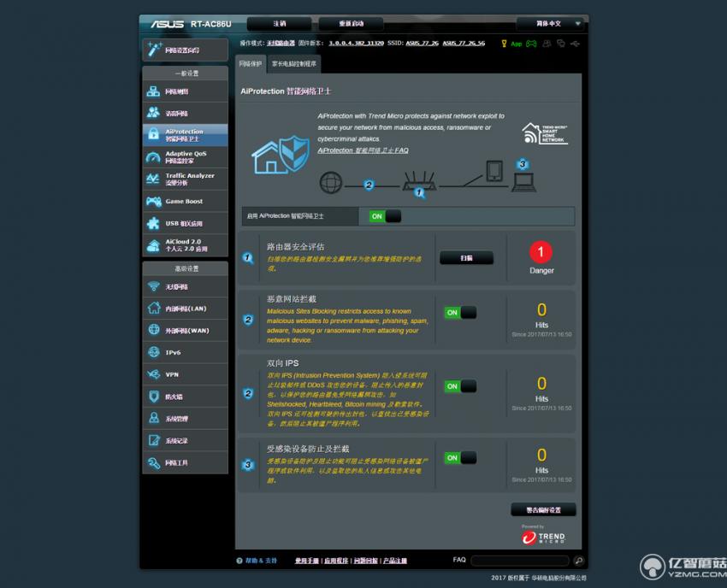
Task: Switch to the 网络保护 tab
Action: [251, 64]
